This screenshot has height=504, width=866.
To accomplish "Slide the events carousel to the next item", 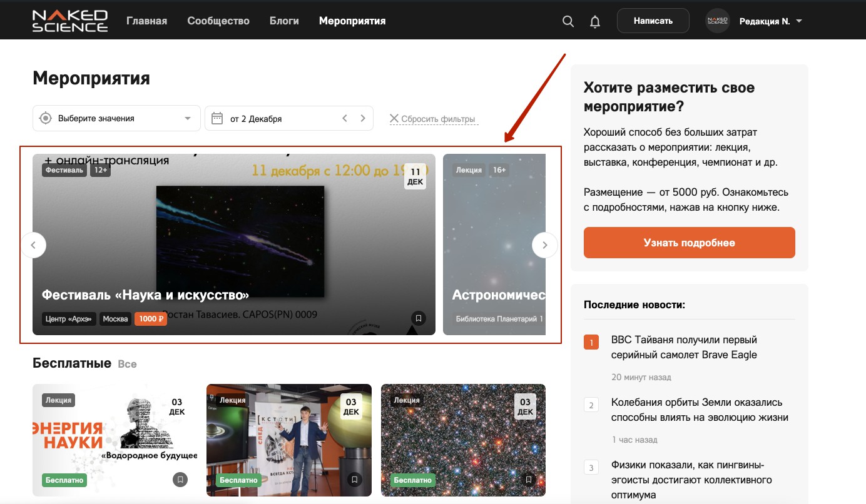I will tap(544, 245).
